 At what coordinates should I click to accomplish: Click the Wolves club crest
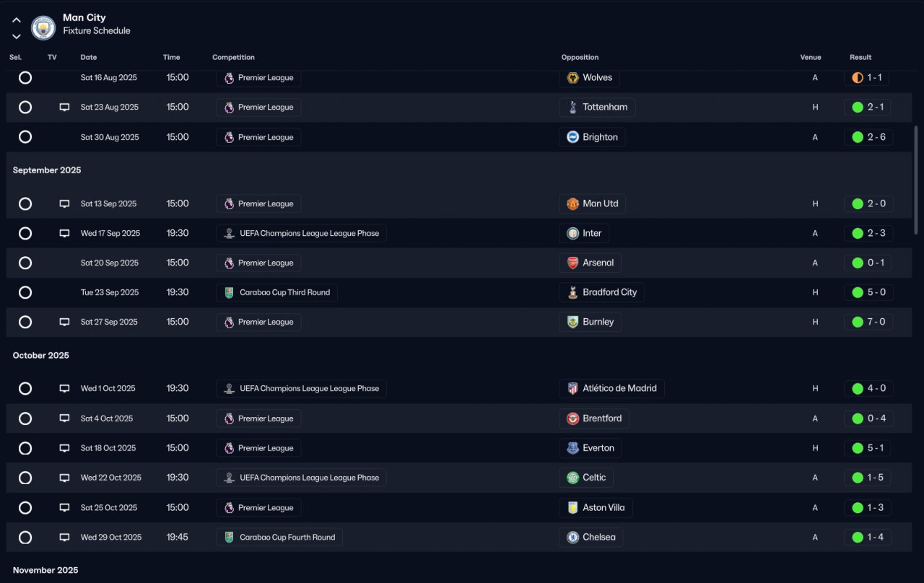pos(572,78)
